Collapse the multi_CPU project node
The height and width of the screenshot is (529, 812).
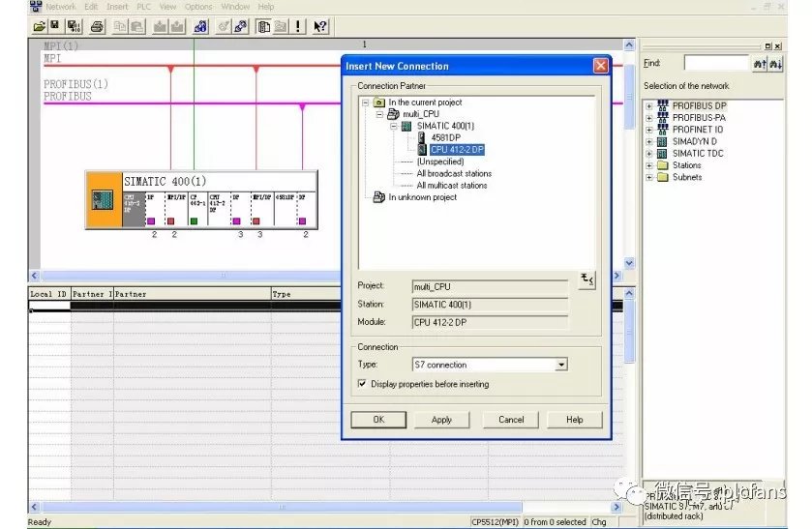pyautogui.click(x=378, y=114)
